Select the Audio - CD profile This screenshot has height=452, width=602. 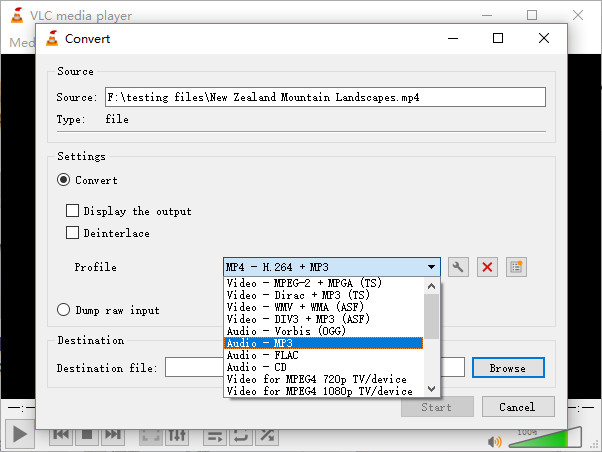click(x=323, y=367)
